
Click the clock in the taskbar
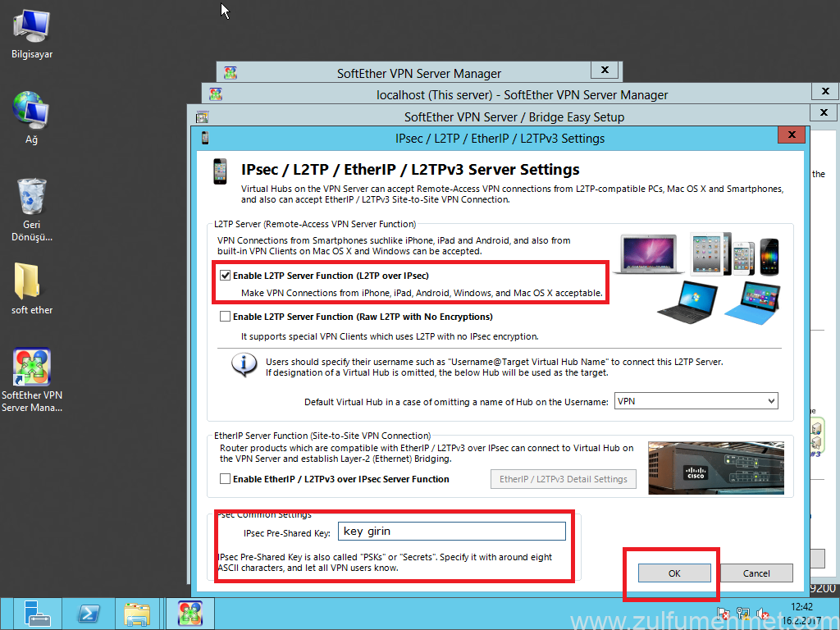point(801,613)
